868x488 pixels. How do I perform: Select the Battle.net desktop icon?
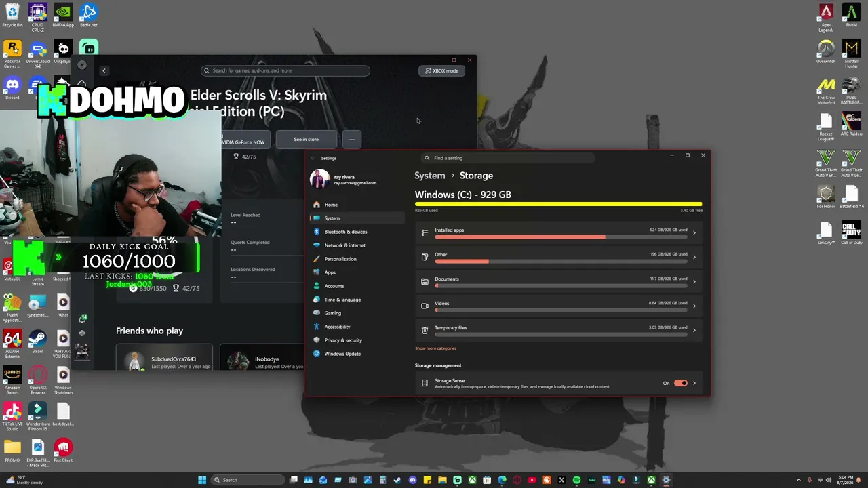[x=88, y=16]
